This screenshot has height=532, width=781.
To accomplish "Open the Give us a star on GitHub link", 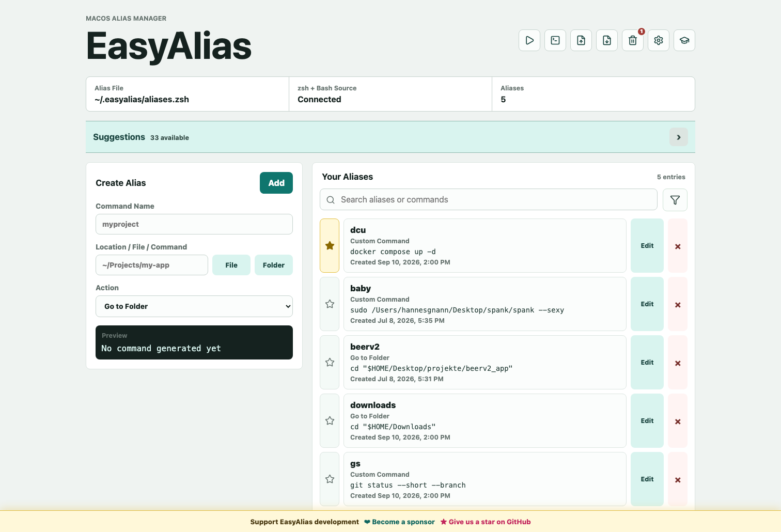I will tap(486, 522).
